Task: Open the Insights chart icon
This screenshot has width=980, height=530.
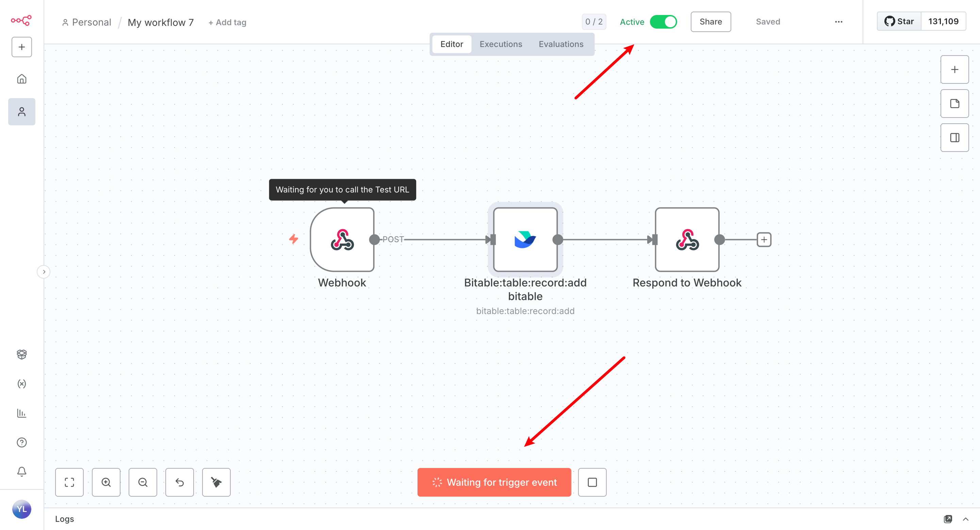Action: [x=22, y=413]
